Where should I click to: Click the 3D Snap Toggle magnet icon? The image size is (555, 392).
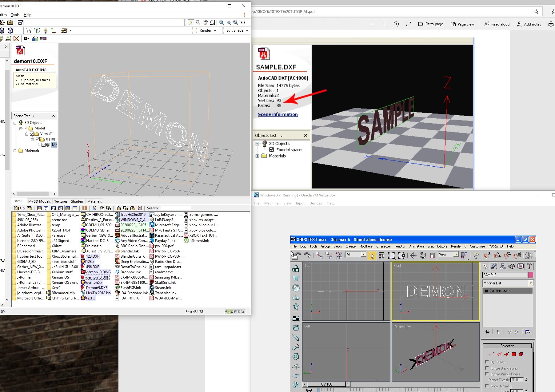[487, 255]
